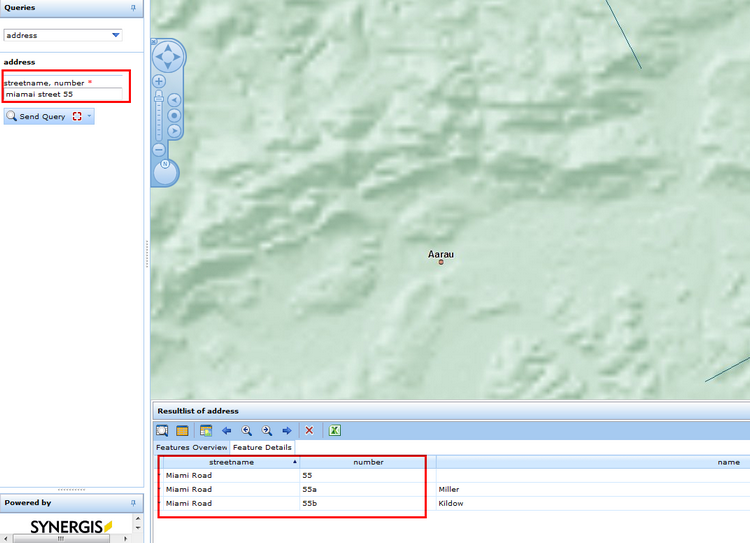Click the full extent circle button
Image resolution: width=750 pixels, height=543 pixels.
coord(174,115)
